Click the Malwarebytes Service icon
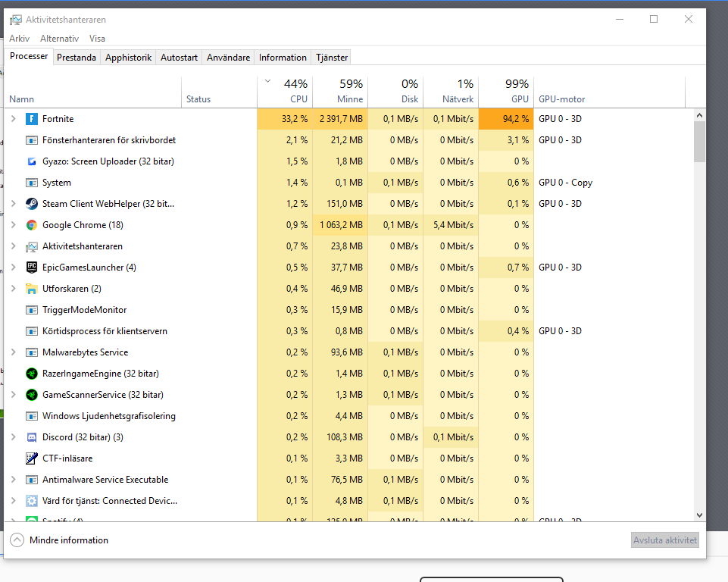The width and height of the screenshot is (728, 582). (32, 352)
